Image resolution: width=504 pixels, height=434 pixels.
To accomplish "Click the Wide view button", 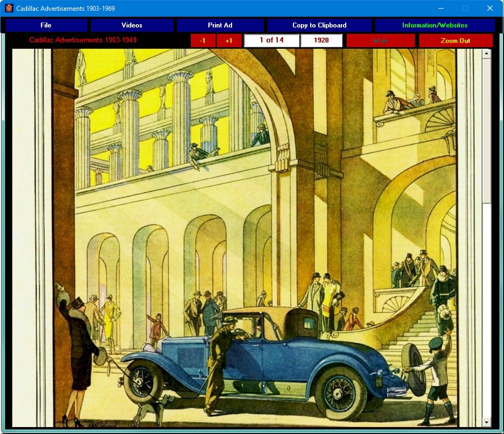I will tap(381, 41).
